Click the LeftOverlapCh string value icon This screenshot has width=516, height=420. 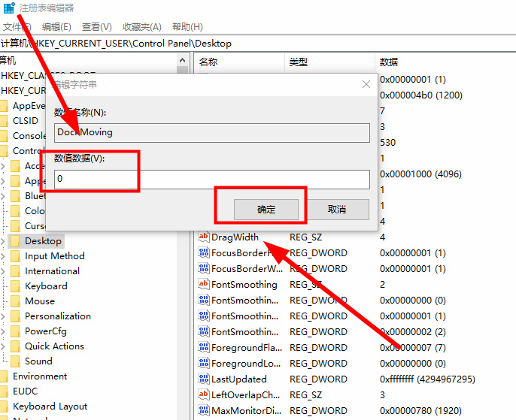(x=203, y=395)
